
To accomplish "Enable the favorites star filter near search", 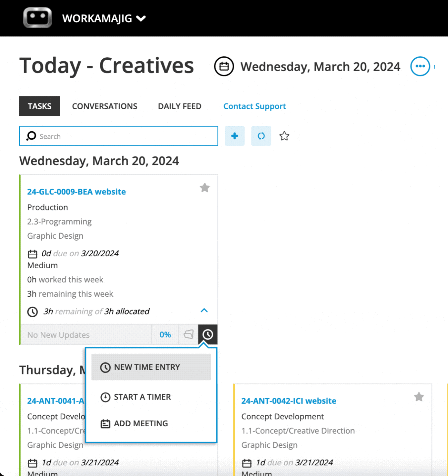I will pyautogui.click(x=284, y=136).
